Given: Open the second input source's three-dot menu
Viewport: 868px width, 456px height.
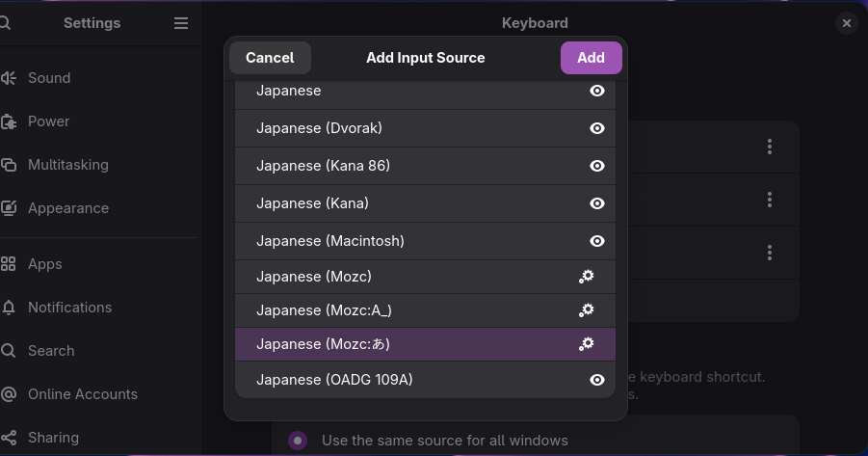Looking at the screenshot, I should pyautogui.click(x=769, y=200).
